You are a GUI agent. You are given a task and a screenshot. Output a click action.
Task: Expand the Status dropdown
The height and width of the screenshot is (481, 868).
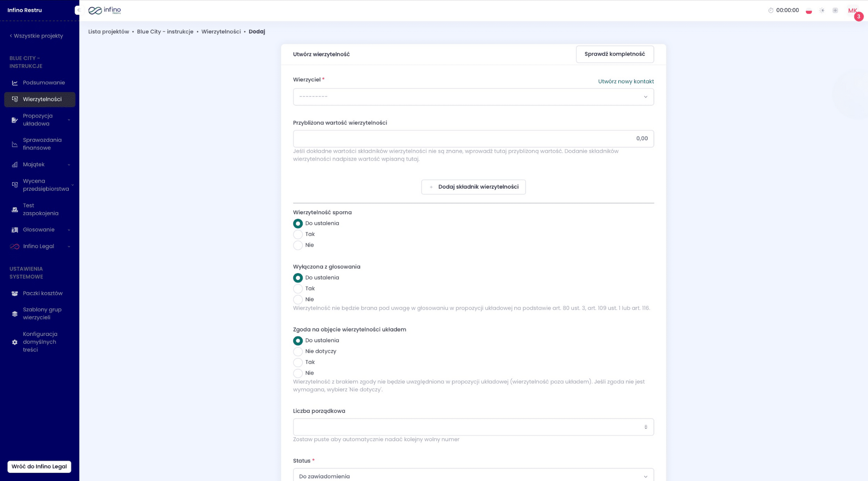pos(473,476)
